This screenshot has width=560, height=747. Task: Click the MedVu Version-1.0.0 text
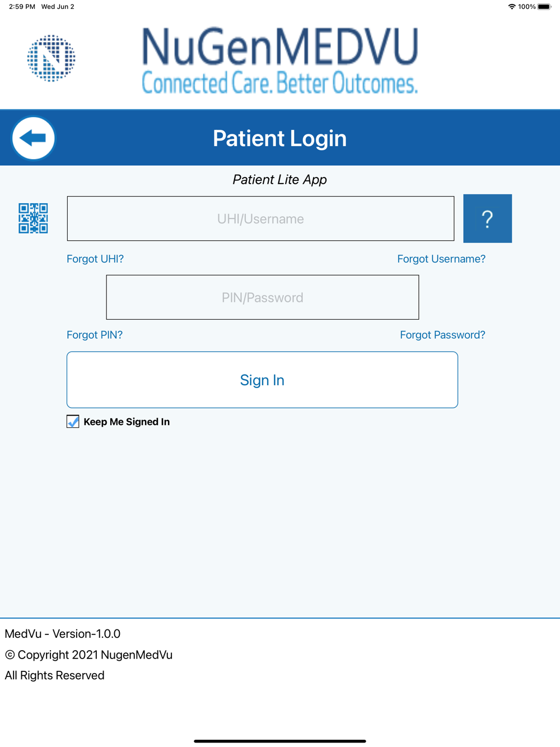pos(63,634)
